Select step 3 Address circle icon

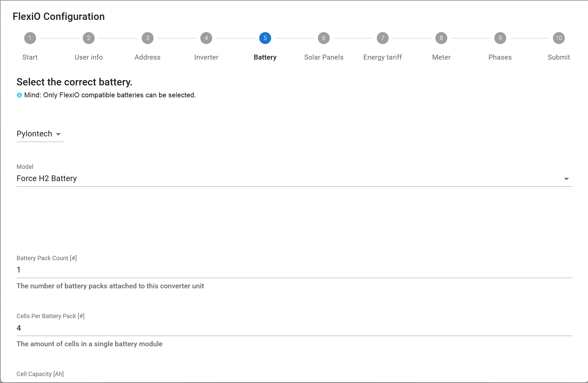(147, 38)
